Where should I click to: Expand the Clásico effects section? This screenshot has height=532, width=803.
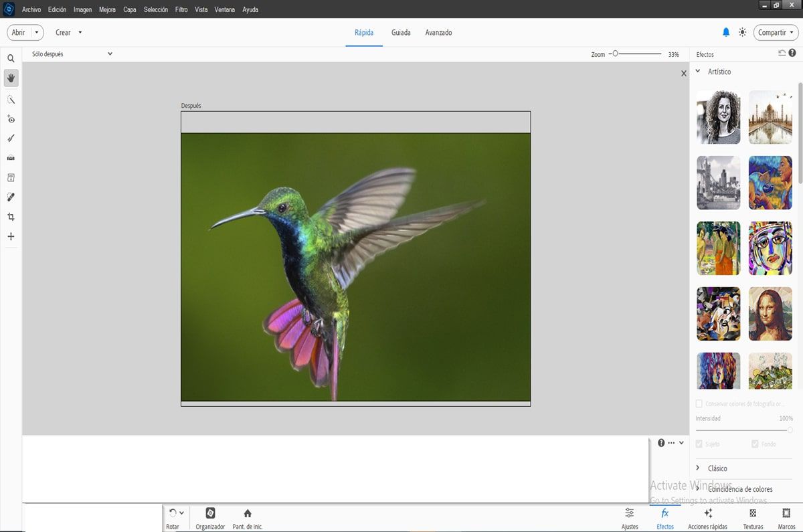[717, 468]
